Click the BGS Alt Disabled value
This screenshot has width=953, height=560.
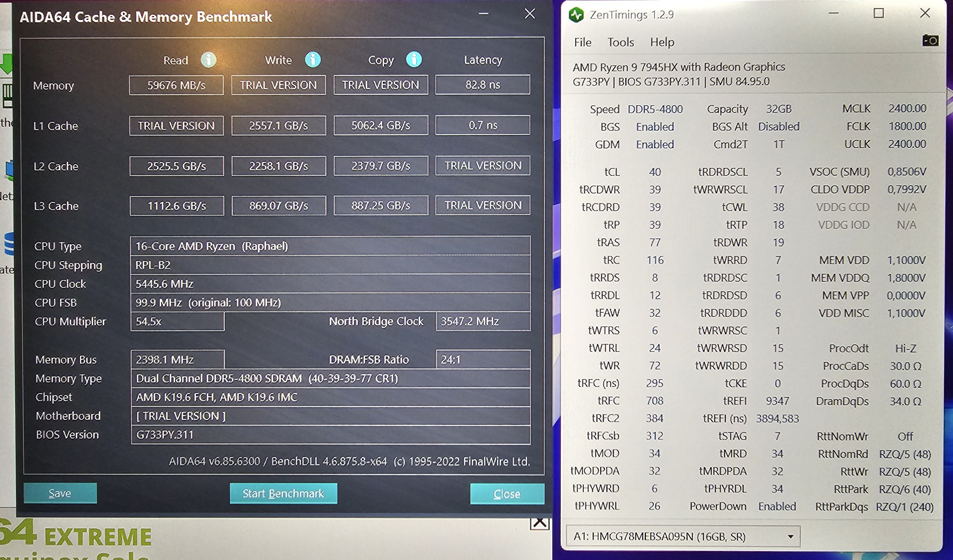779,126
